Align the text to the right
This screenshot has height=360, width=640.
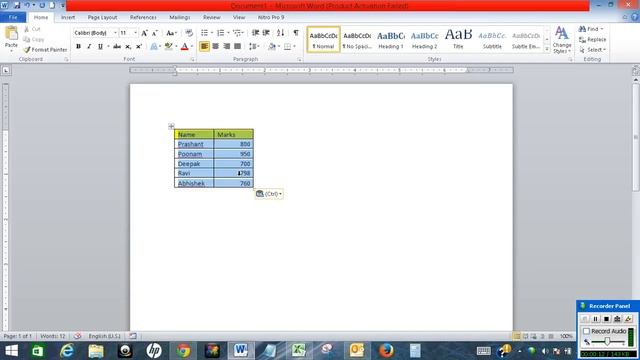tap(227, 47)
